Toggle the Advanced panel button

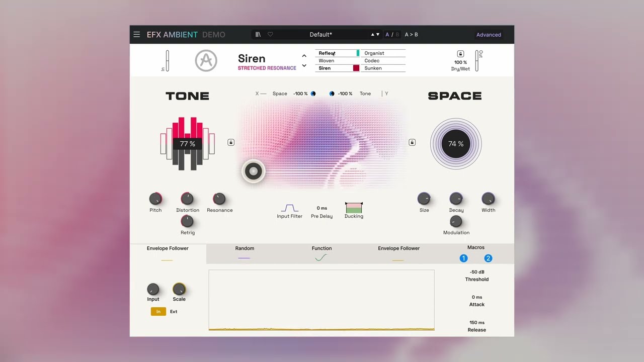(489, 35)
